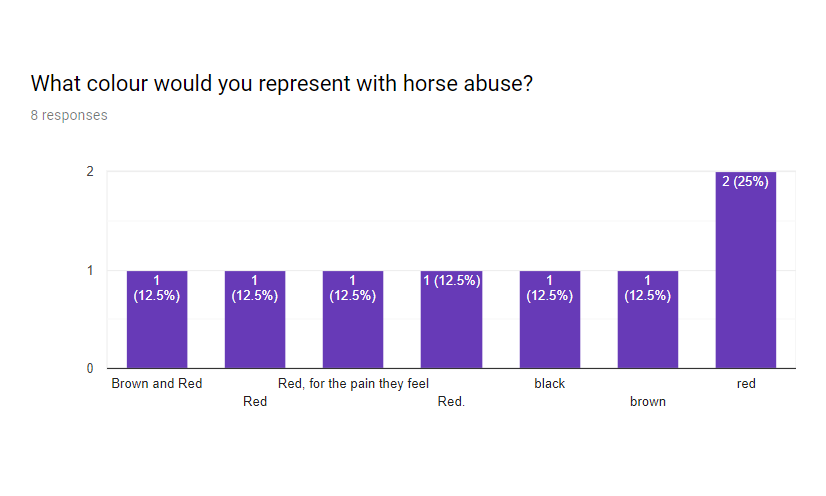Click the 'Brown and Red' axis label

click(157, 383)
